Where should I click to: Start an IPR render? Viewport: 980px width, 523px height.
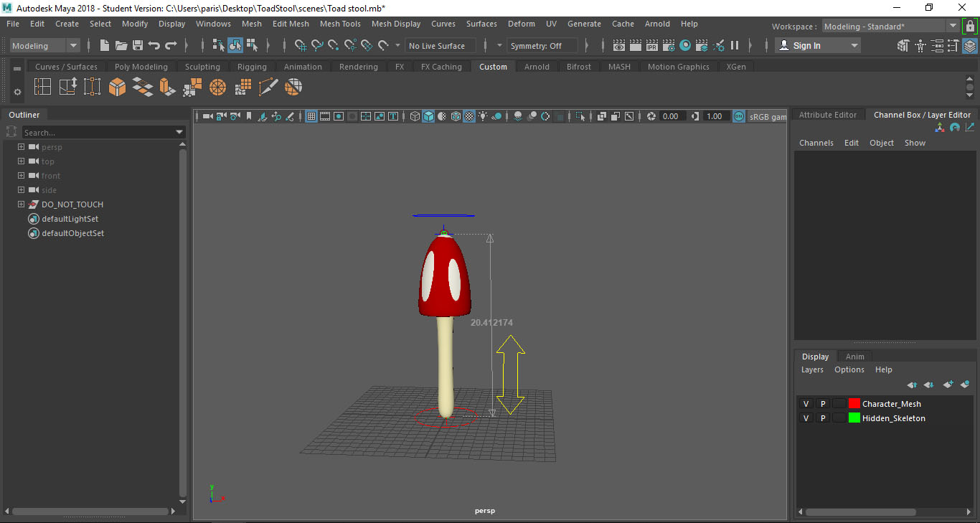pos(651,45)
